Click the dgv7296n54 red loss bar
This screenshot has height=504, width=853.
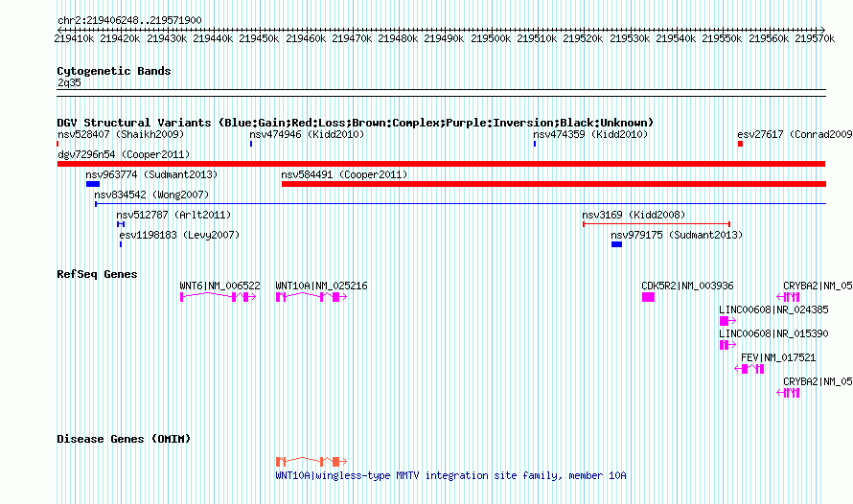point(441,164)
